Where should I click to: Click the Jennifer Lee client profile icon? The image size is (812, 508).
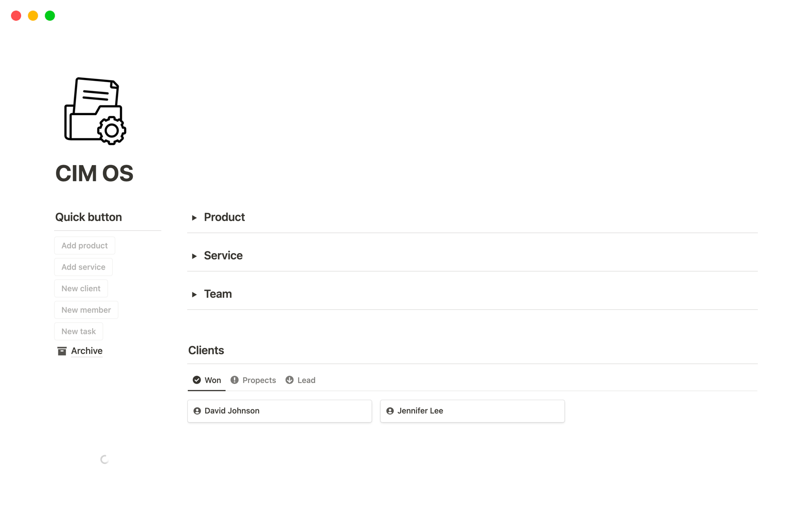click(390, 410)
